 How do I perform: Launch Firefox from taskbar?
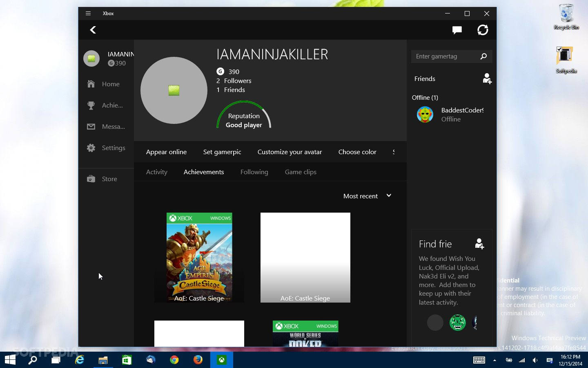pos(198,360)
